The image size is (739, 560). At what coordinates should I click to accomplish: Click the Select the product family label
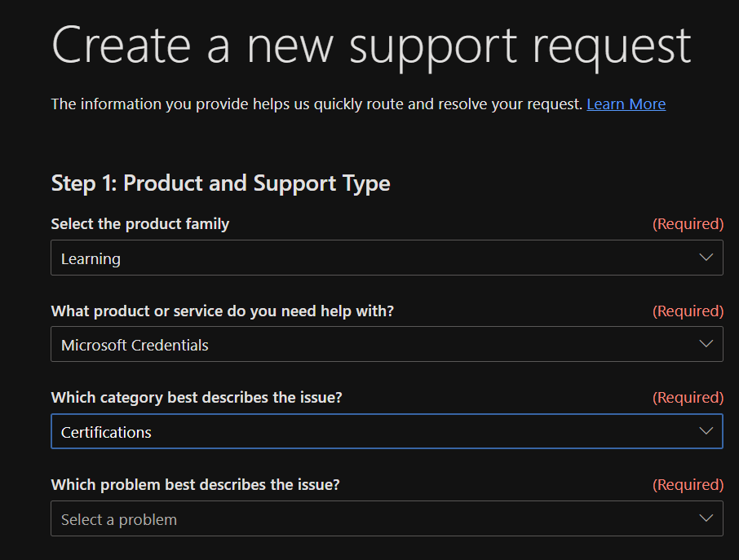point(140,224)
